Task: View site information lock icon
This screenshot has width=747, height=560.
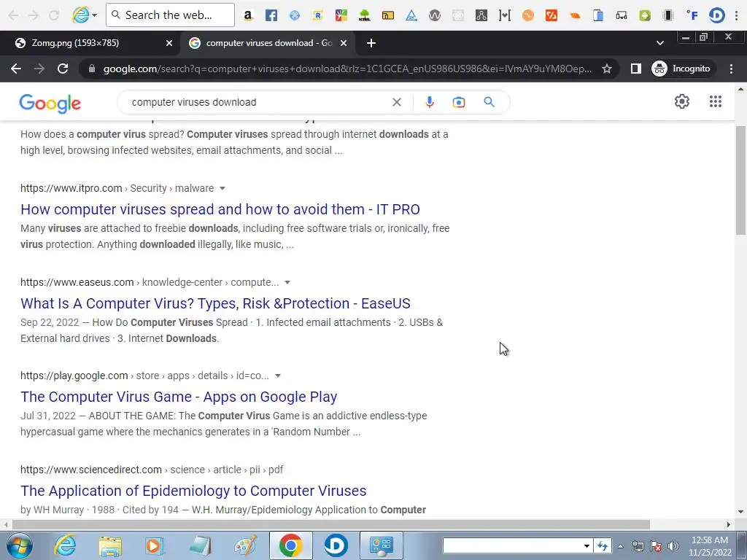Action: tap(92, 69)
